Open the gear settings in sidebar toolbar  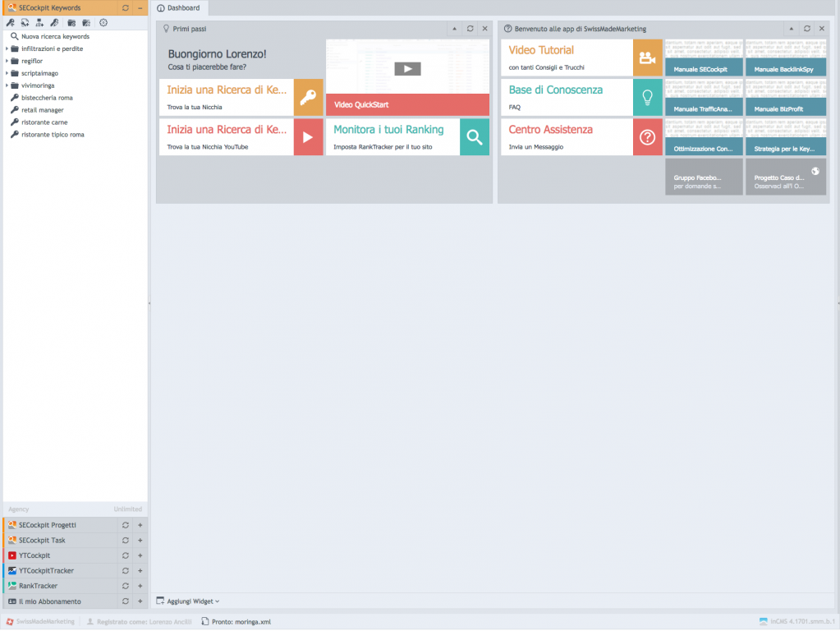pyautogui.click(x=103, y=22)
